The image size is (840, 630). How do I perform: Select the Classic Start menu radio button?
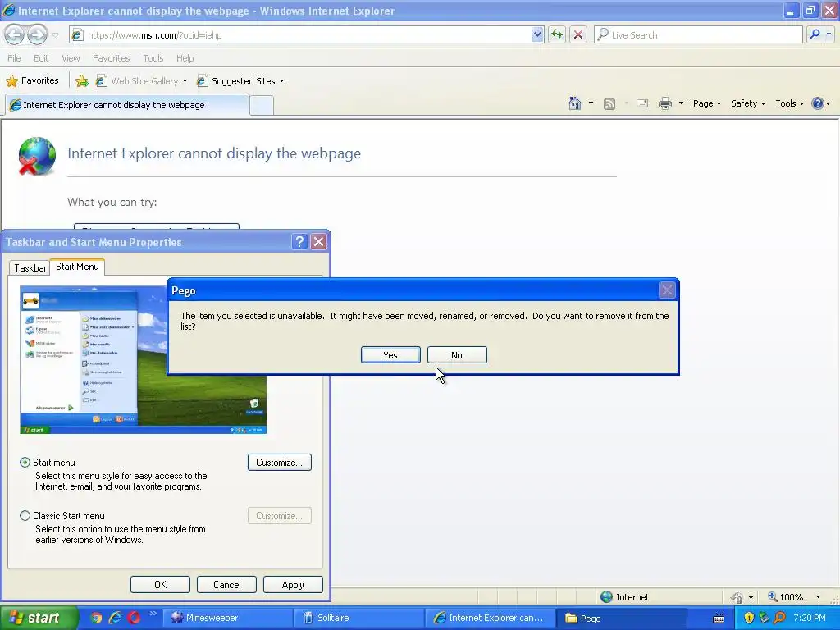[x=25, y=515]
